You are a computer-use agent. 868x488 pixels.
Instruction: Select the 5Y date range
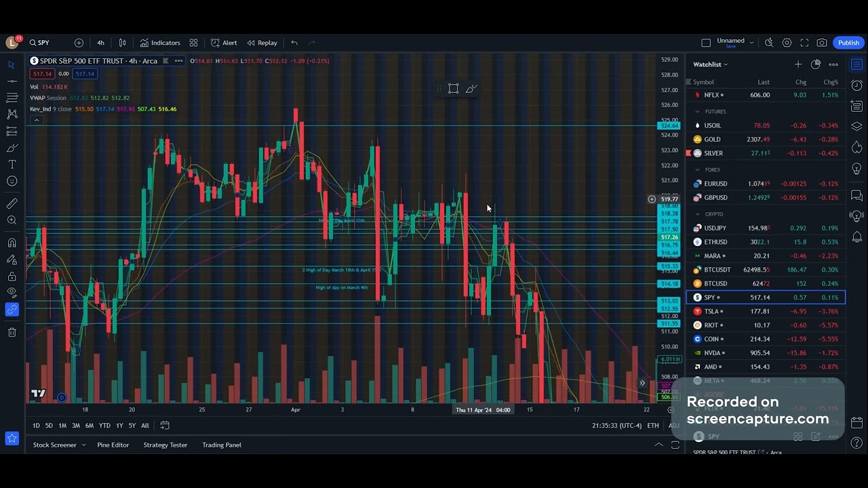(x=132, y=426)
